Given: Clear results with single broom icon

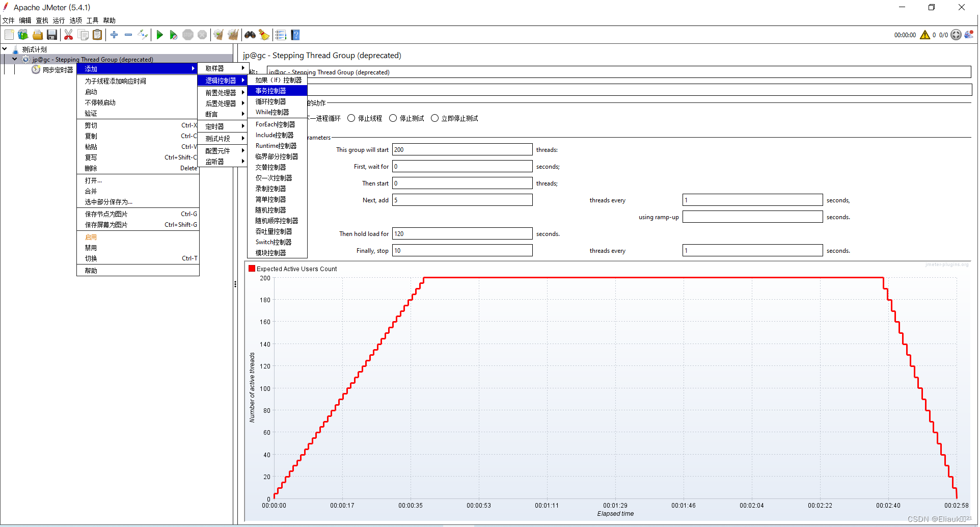Looking at the screenshot, I should tap(219, 35).
